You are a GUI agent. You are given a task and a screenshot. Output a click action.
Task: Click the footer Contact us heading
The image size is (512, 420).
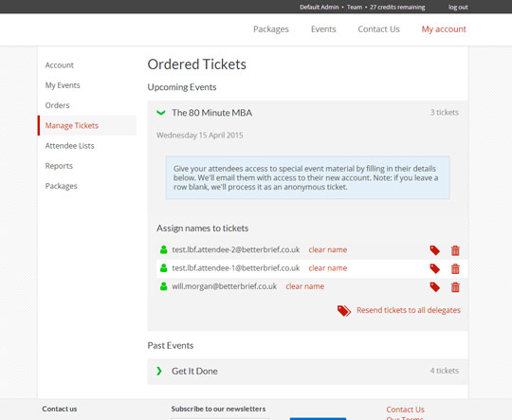pos(60,409)
